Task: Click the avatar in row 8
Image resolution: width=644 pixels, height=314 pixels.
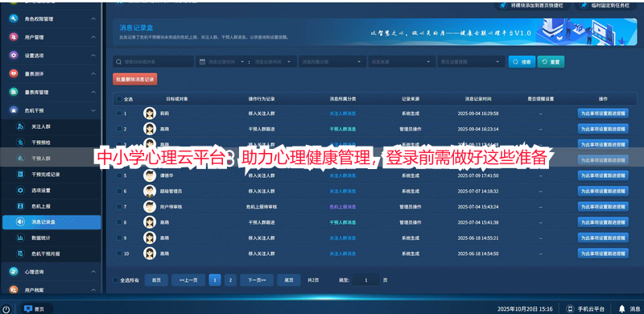Action: (150, 222)
